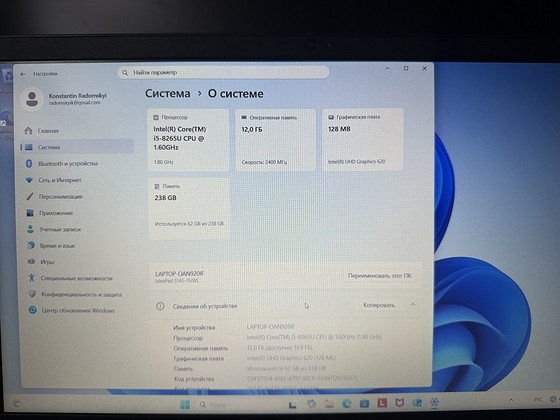Viewport: 560px width, 420px height.
Task: Open Персонализация settings
Action: 77,196
